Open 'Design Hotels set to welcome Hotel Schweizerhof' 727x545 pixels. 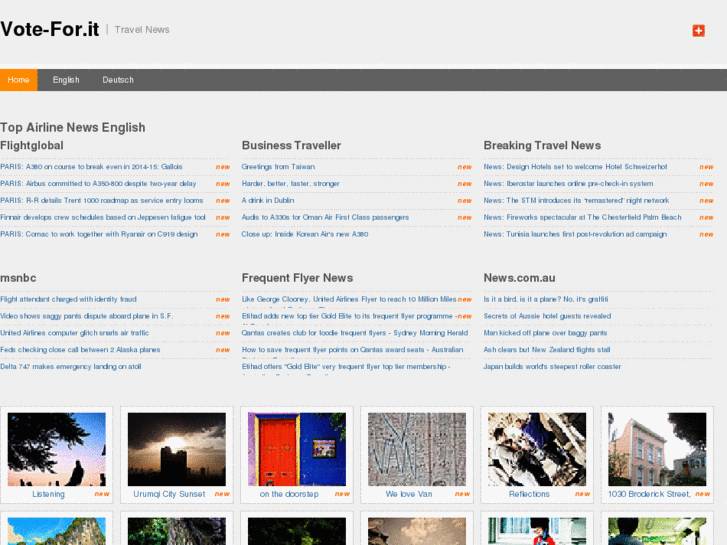tap(575, 167)
